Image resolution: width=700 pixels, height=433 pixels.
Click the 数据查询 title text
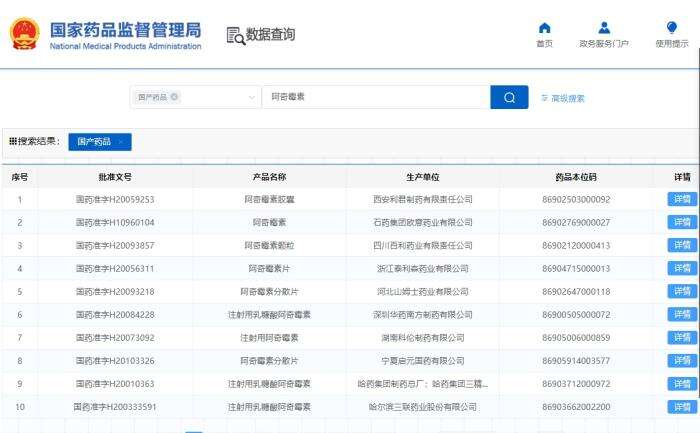coord(273,35)
